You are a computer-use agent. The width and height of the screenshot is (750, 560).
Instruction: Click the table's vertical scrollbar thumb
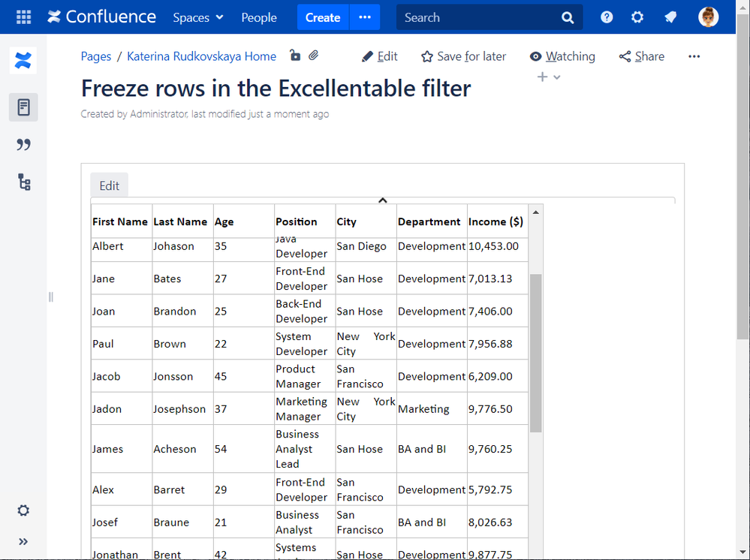(535, 353)
